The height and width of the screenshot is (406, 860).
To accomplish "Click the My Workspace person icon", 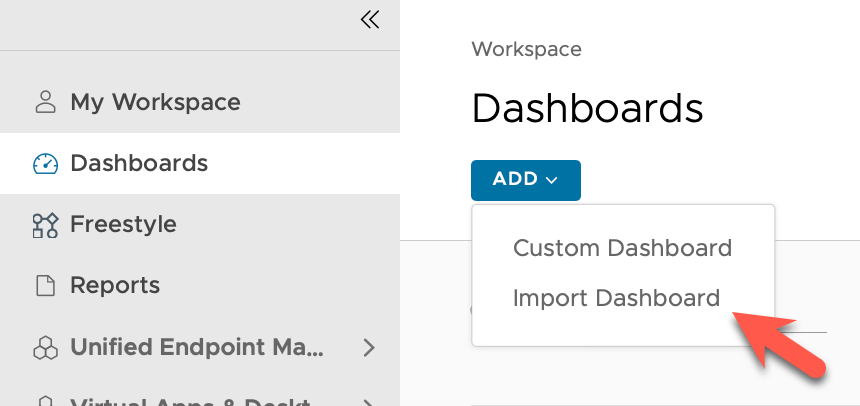I will tap(45, 102).
